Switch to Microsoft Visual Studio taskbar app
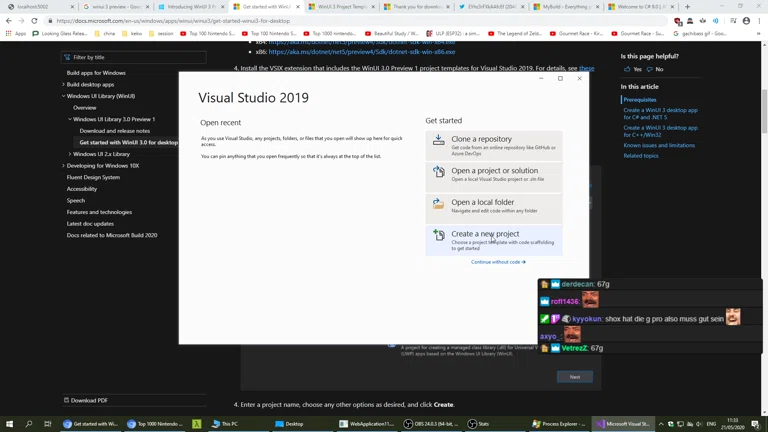 624,424
